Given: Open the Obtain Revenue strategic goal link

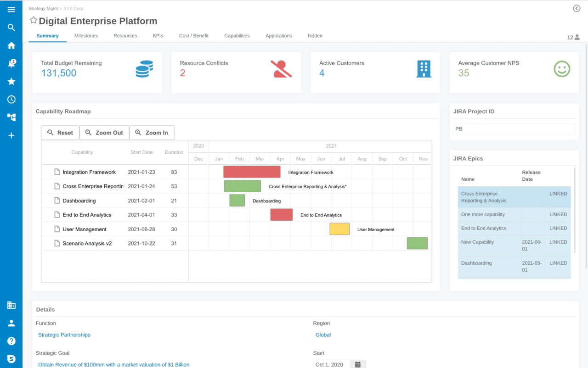Looking at the screenshot, I should 114,365.
